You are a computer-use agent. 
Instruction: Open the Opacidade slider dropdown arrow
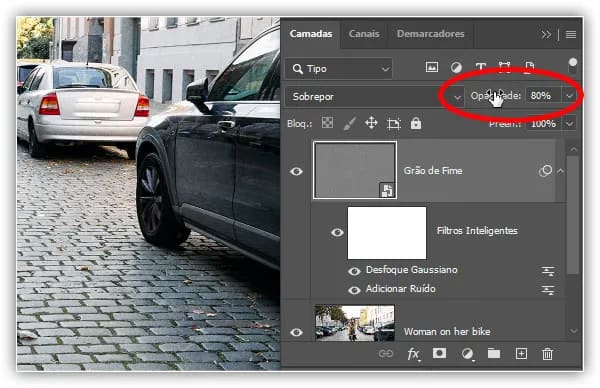click(569, 96)
